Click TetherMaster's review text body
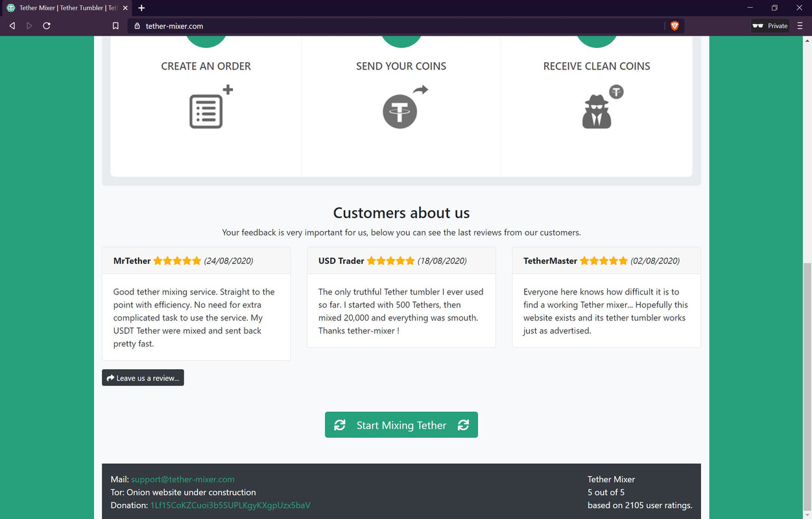Image resolution: width=812 pixels, height=519 pixels. point(606,311)
